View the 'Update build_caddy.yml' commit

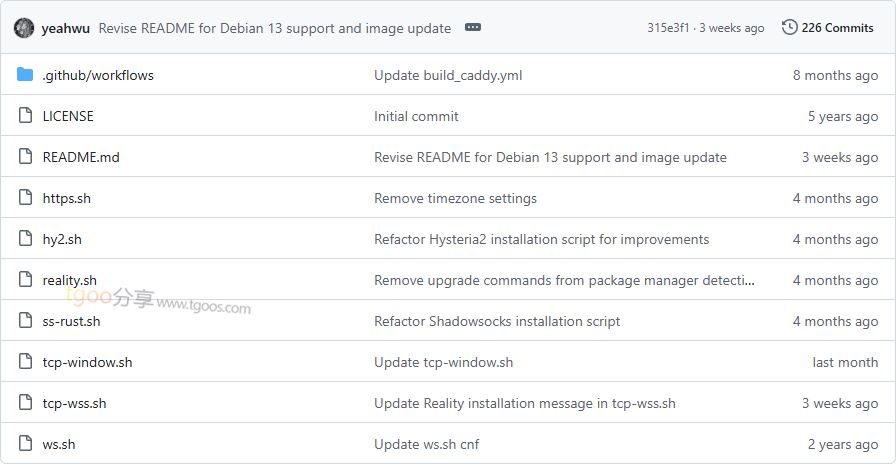448,75
